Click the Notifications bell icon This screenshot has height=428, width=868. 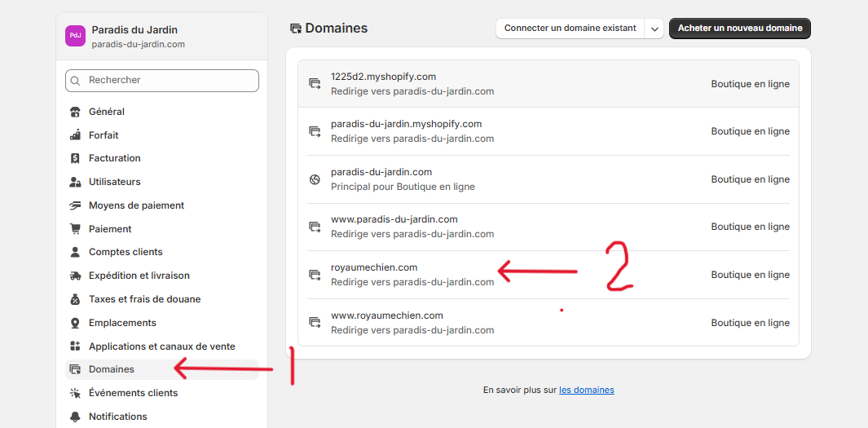click(75, 417)
